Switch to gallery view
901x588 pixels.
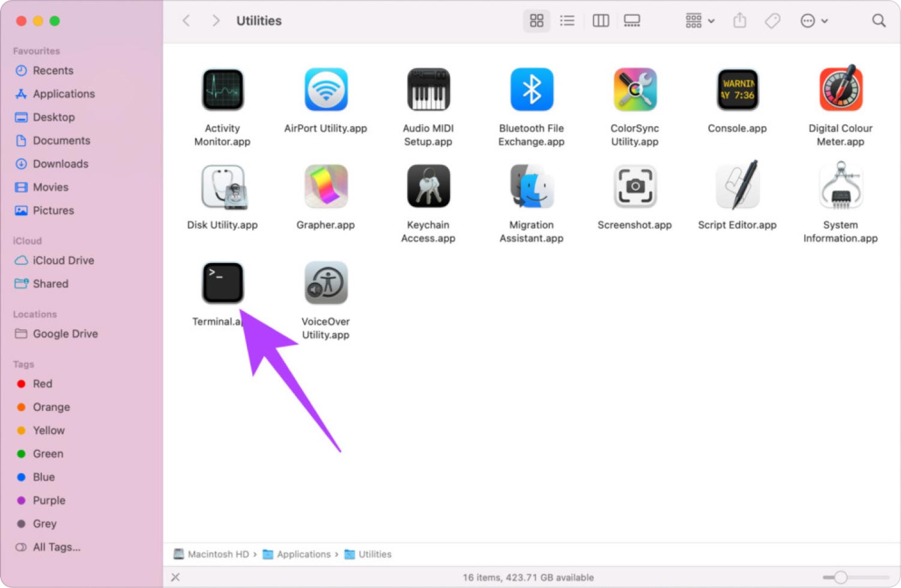[x=632, y=21]
